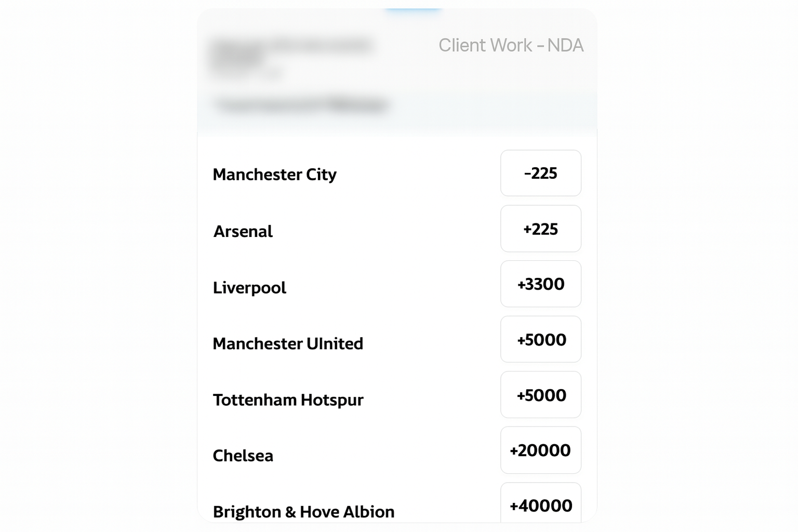Select the Manchester United team name
The width and height of the screenshot is (798, 532).
(288, 343)
